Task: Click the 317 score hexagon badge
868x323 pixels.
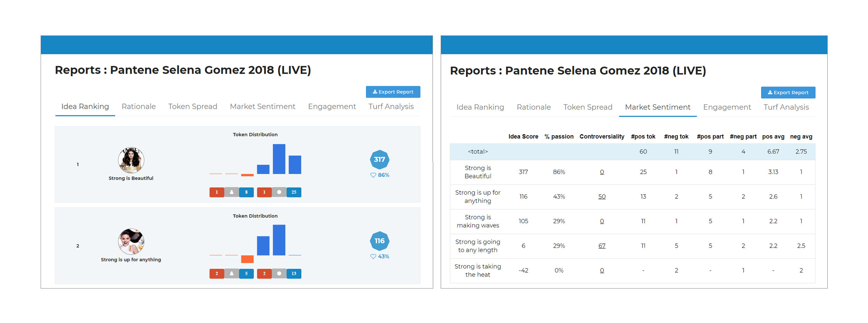Action: [x=379, y=160]
